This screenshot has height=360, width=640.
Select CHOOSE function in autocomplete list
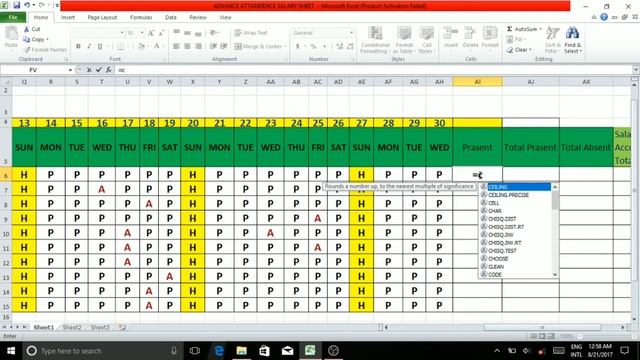pos(515,259)
